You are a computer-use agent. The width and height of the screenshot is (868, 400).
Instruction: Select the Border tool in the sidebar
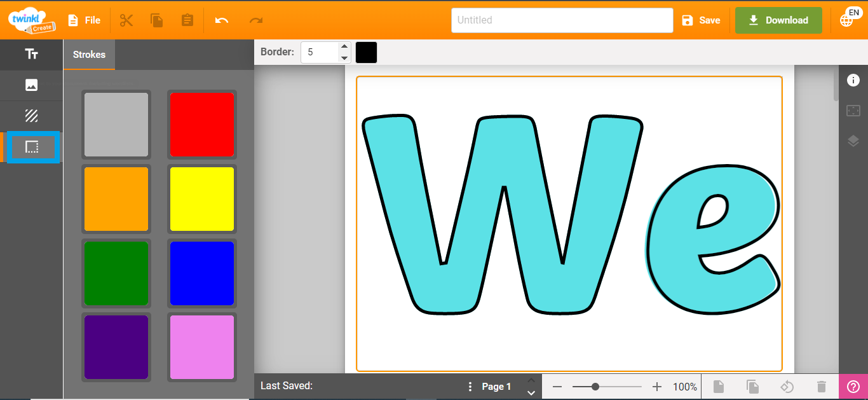pyautogui.click(x=31, y=146)
